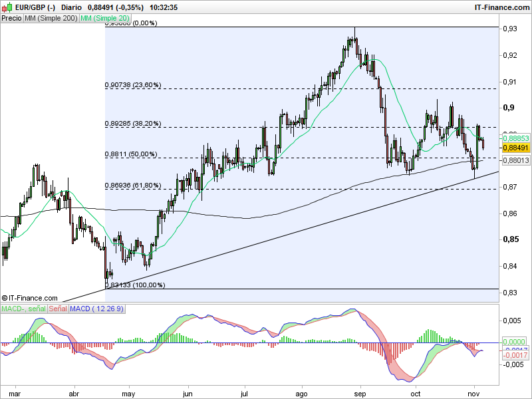Select the red Señal legend tab
Screen dimensions: 532x399
pos(58,309)
